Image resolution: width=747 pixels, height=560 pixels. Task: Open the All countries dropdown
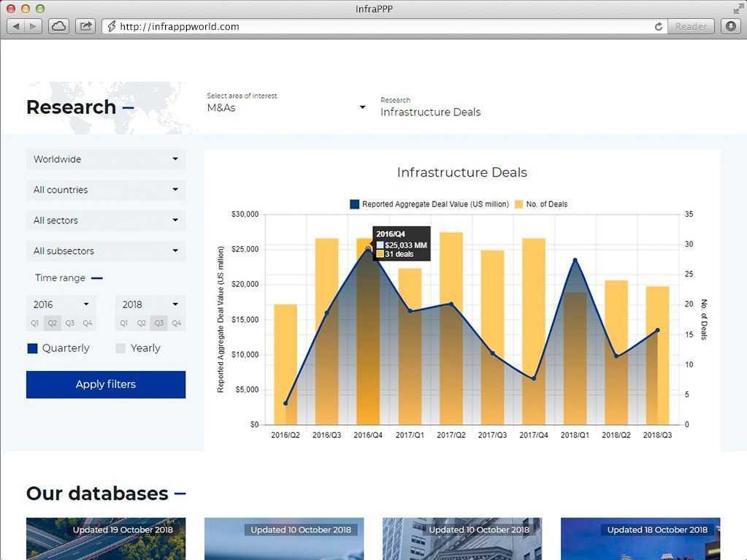106,190
